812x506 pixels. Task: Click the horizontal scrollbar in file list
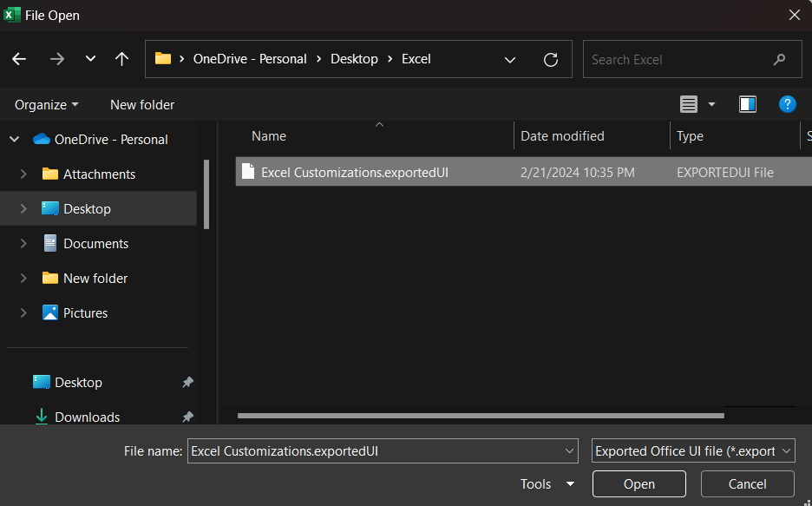pyautogui.click(x=481, y=416)
